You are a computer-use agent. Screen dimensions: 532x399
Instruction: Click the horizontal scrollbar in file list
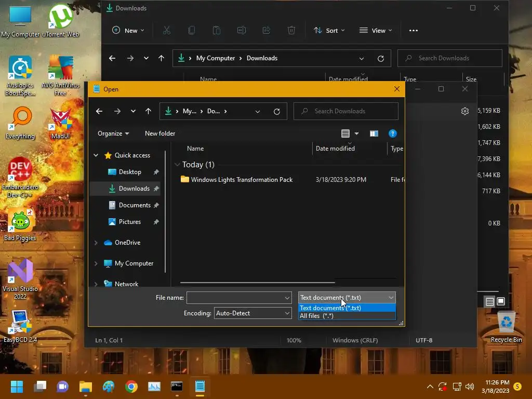tap(258, 282)
